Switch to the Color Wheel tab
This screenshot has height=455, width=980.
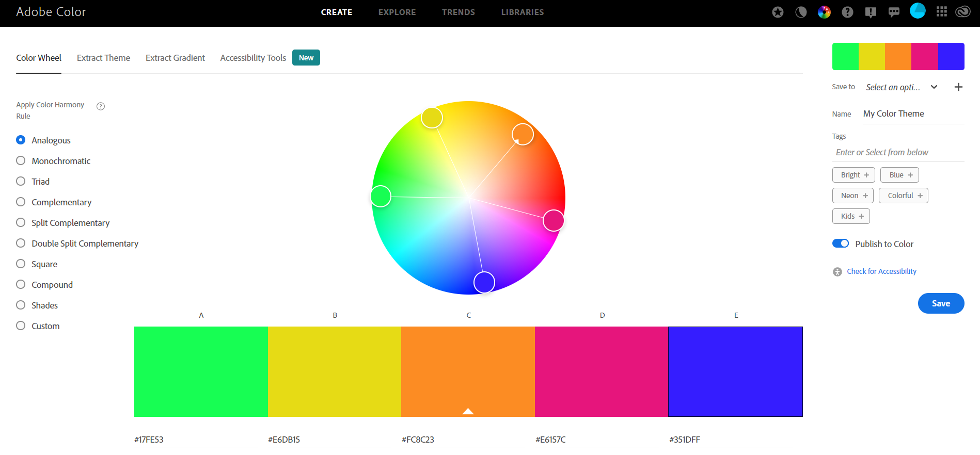coord(39,58)
